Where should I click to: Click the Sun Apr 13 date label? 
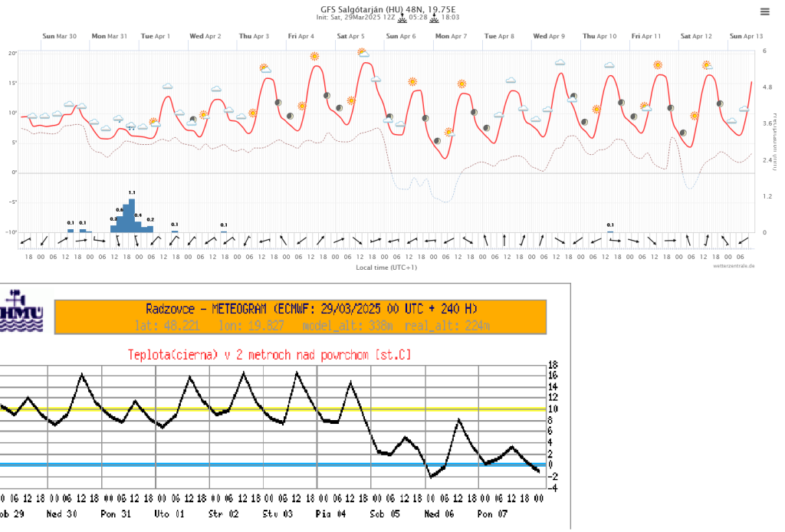(x=746, y=36)
